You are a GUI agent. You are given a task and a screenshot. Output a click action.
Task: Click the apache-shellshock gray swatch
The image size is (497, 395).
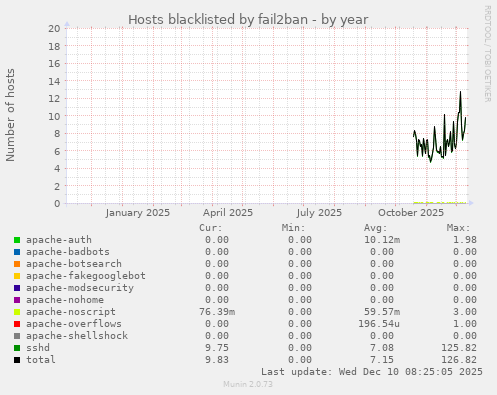pos(17,336)
